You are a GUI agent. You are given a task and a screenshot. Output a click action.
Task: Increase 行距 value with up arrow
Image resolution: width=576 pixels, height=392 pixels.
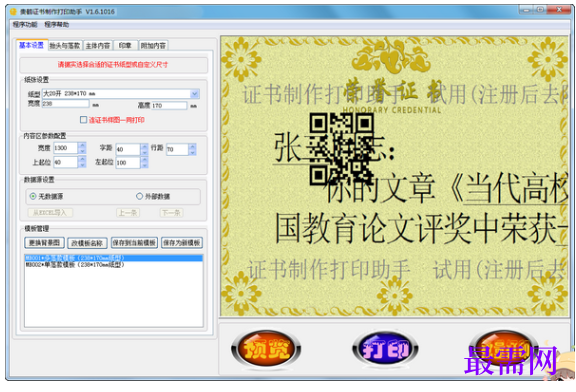click(x=192, y=147)
